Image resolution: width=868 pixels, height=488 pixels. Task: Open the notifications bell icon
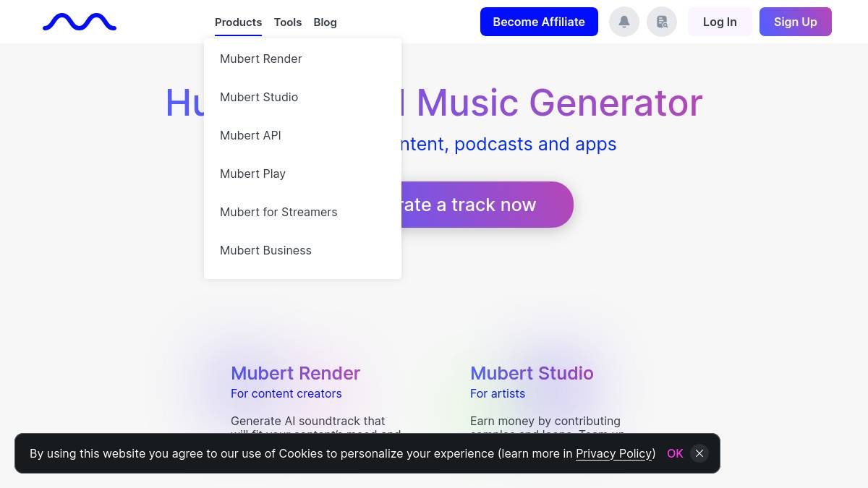pyautogui.click(x=624, y=22)
